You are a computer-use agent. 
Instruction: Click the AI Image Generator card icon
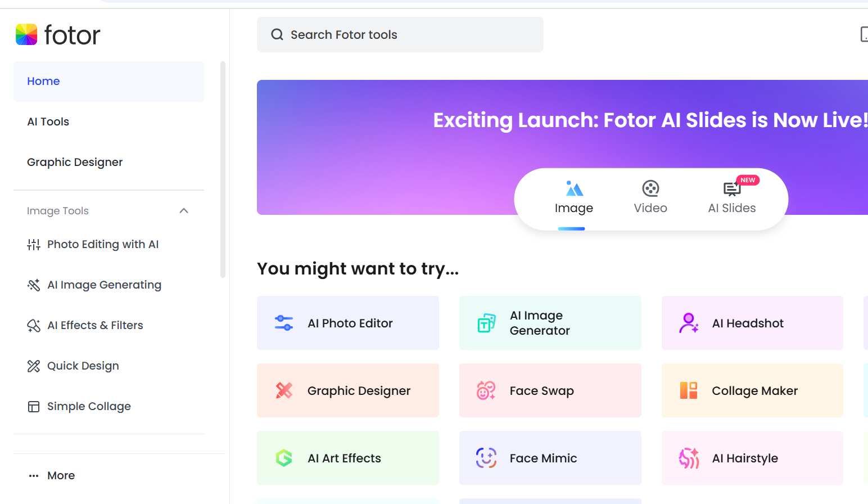coord(486,323)
